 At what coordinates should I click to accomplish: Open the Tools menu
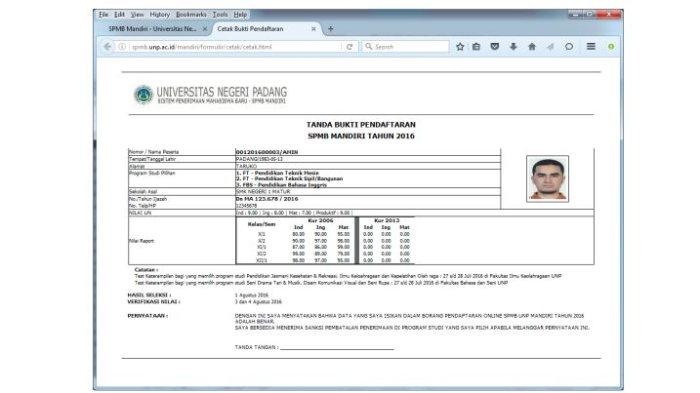click(x=220, y=15)
